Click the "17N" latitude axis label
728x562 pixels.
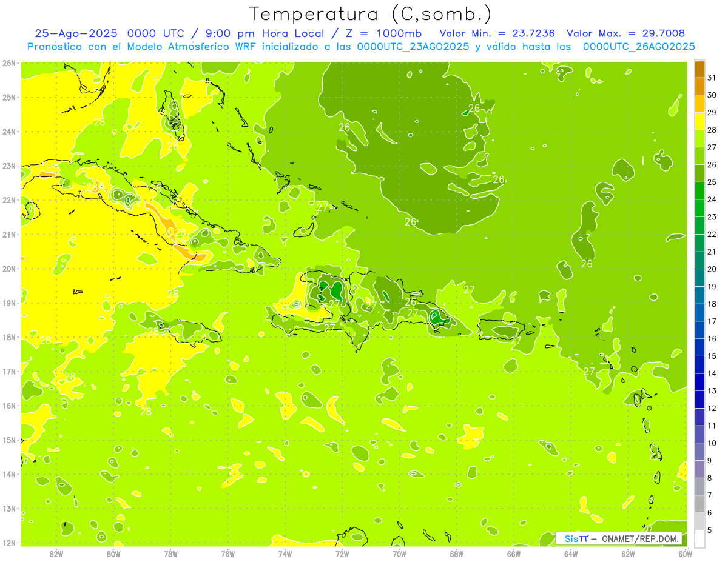(x=8, y=371)
